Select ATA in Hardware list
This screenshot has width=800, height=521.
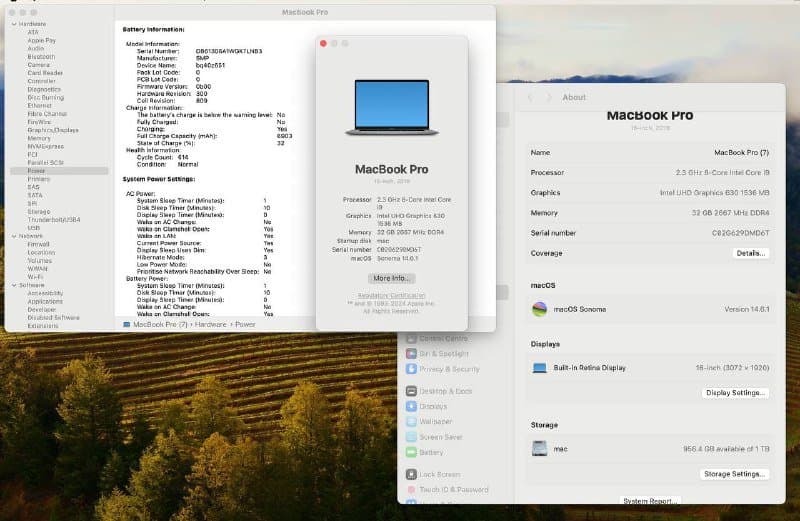click(x=33, y=32)
